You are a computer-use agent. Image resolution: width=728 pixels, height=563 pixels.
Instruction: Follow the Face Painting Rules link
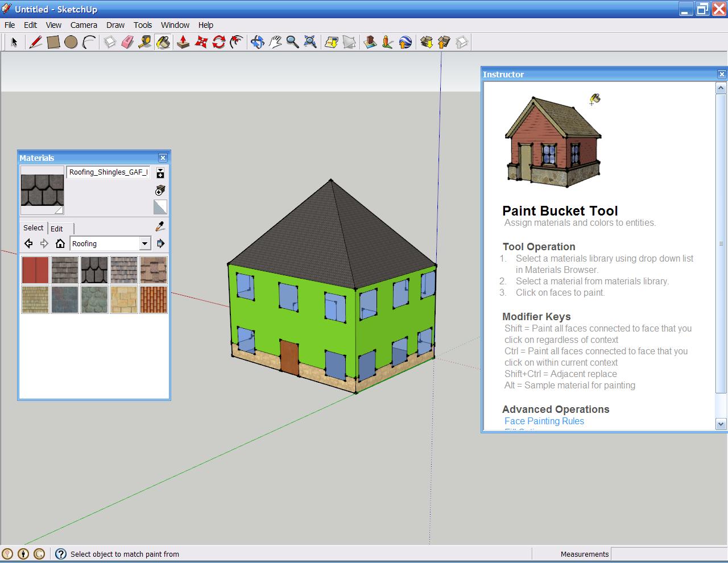(544, 421)
